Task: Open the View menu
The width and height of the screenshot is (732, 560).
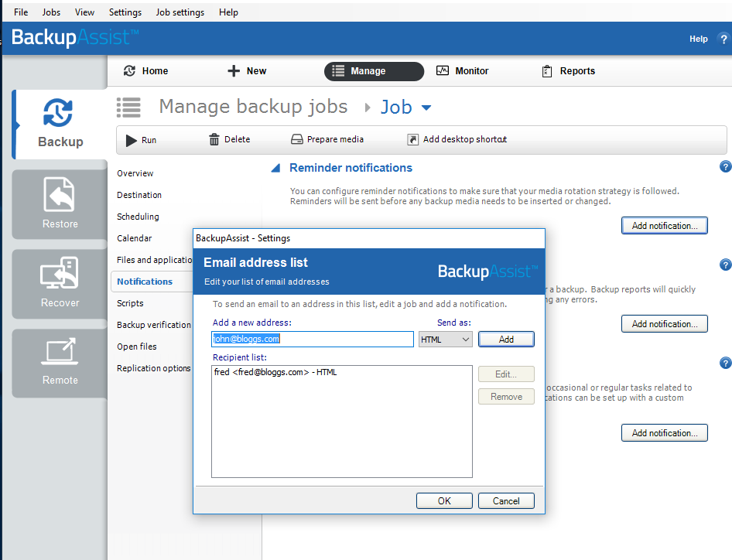Action: tap(84, 12)
